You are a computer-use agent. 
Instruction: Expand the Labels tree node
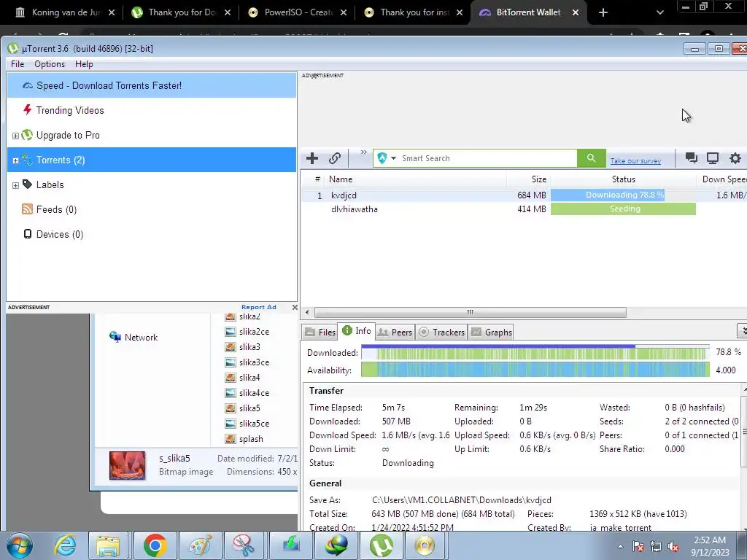(15, 185)
